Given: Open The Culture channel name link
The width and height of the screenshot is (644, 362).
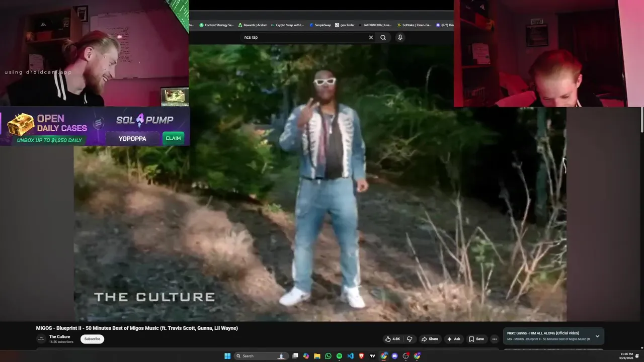Looking at the screenshot, I should pyautogui.click(x=59, y=337).
